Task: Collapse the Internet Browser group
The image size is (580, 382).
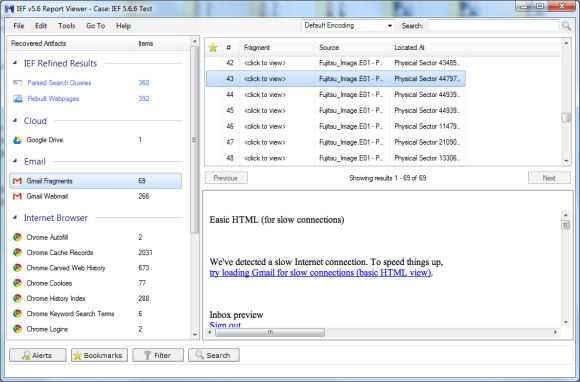Action: [15, 217]
